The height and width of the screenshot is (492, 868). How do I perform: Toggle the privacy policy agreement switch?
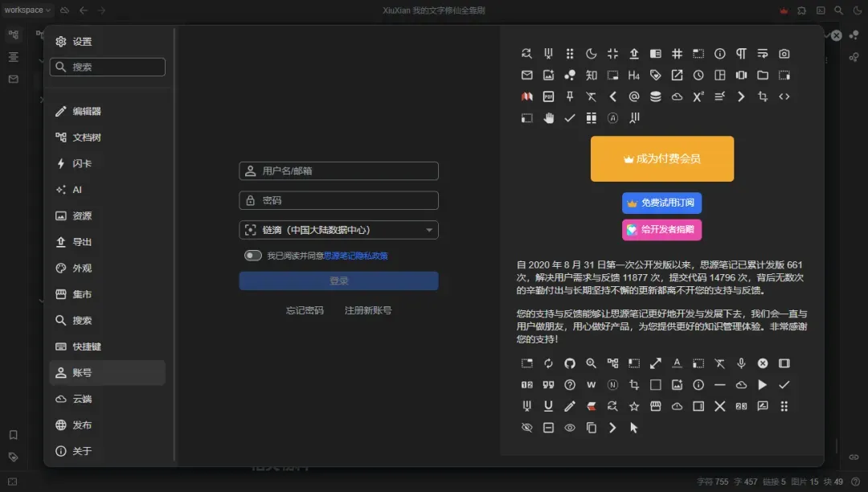click(x=253, y=255)
